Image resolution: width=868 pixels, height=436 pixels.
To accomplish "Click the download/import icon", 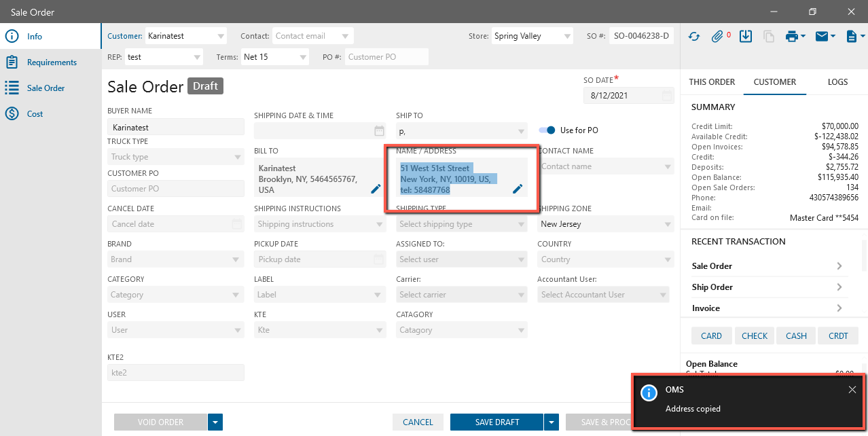I will point(746,37).
